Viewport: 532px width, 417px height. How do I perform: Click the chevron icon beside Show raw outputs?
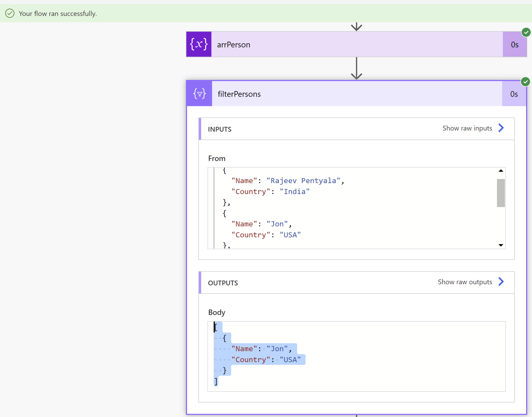pos(501,282)
